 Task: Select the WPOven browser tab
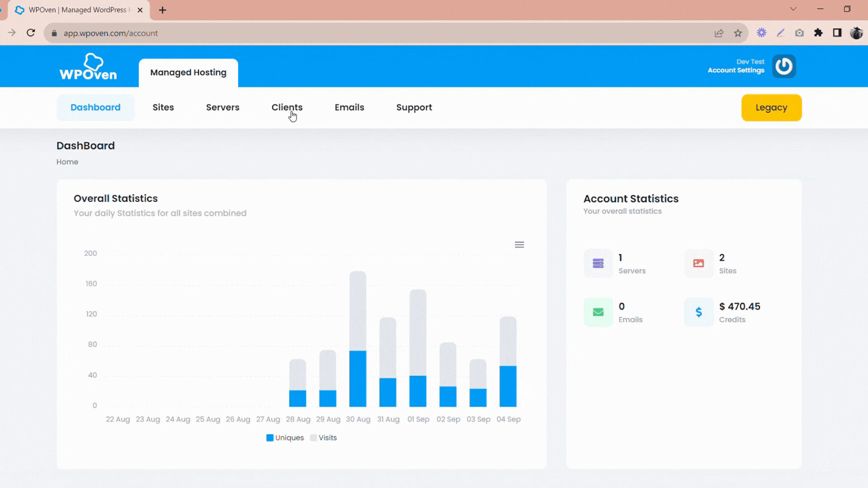(80, 10)
